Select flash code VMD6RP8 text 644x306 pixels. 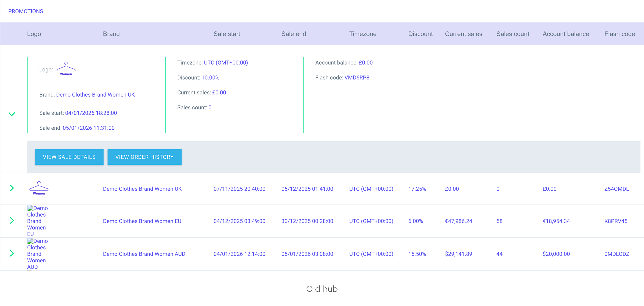tap(357, 78)
